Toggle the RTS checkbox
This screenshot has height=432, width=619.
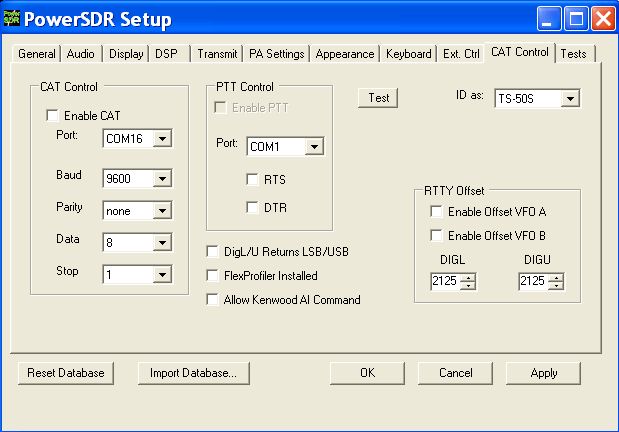pos(255,180)
